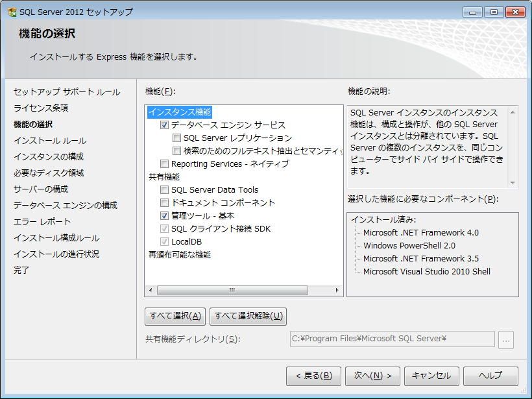
Task: Uncheck the 管理ツール - 基本 checkbox
Action: 165,216
